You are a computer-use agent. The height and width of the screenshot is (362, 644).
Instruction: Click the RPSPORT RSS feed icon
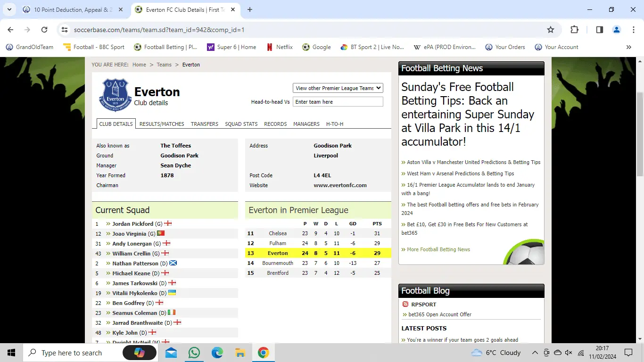405,304
